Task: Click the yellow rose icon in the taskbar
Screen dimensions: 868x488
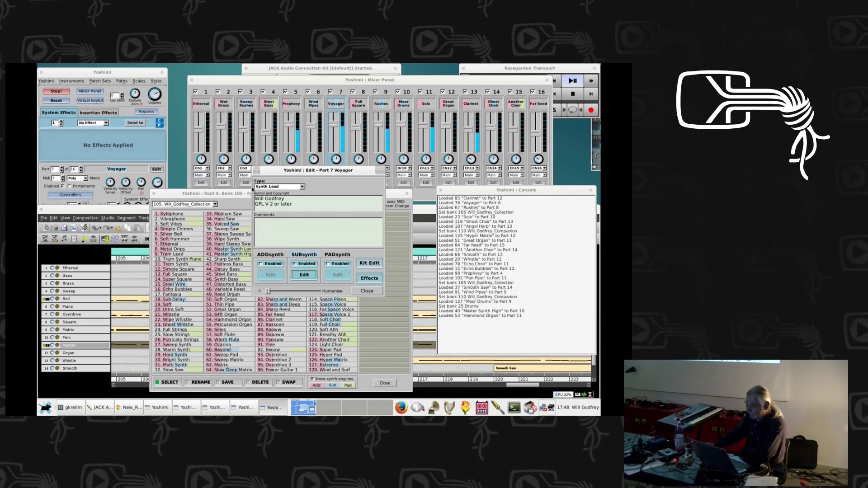Action: [x=466, y=408]
